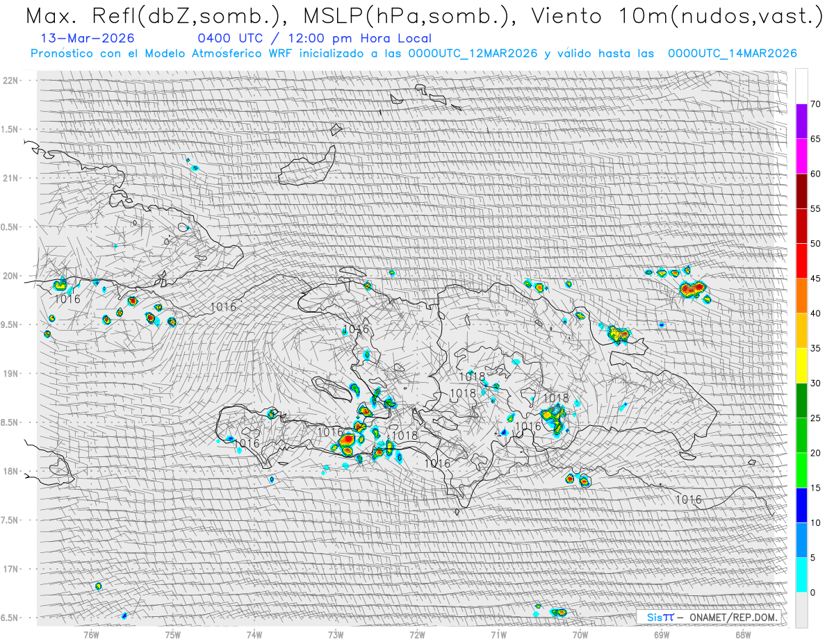Viewport: 834px width, 644px height.
Task: Click the '76W' longitude label
Action: coord(91,634)
